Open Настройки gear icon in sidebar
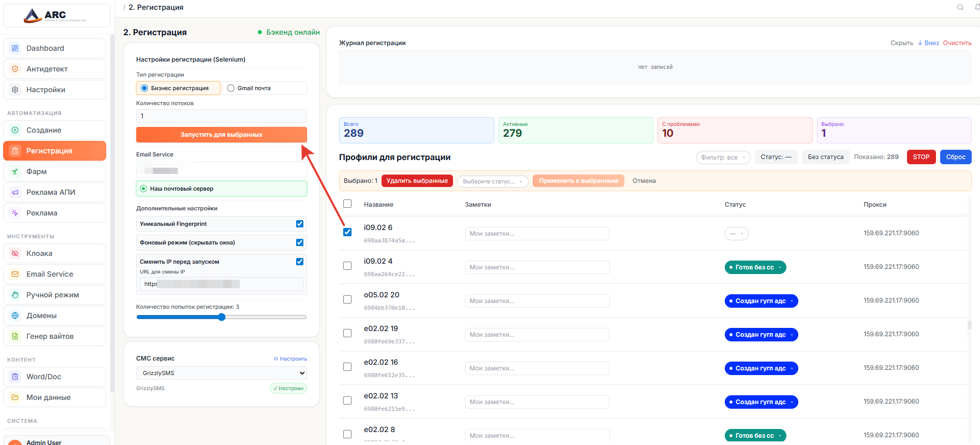 (x=15, y=90)
